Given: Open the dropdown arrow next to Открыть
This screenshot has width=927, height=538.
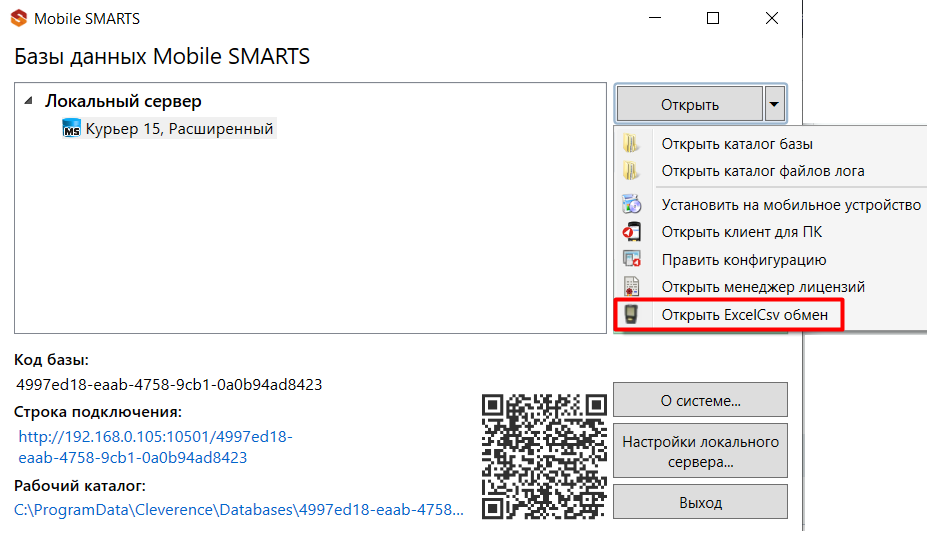Looking at the screenshot, I should 774,104.
